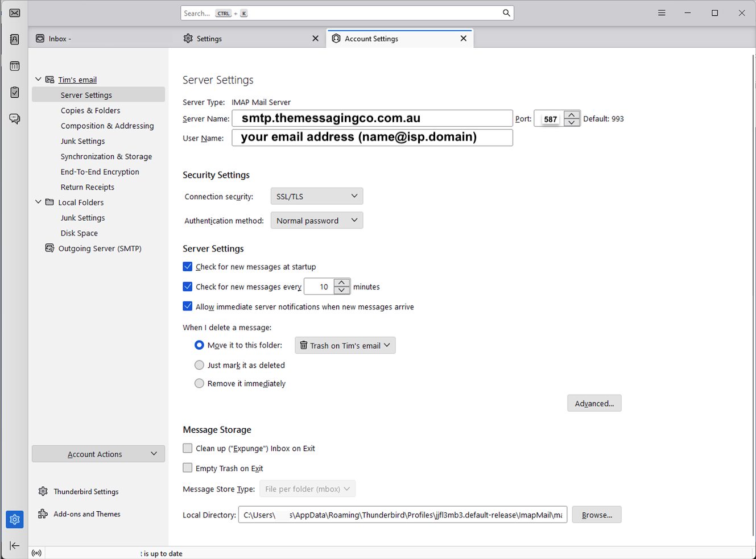Open the Chat view from the sidebar
The width and height of the screenshot is (756, 559).
pyautogui.click(x=14, y=119)
